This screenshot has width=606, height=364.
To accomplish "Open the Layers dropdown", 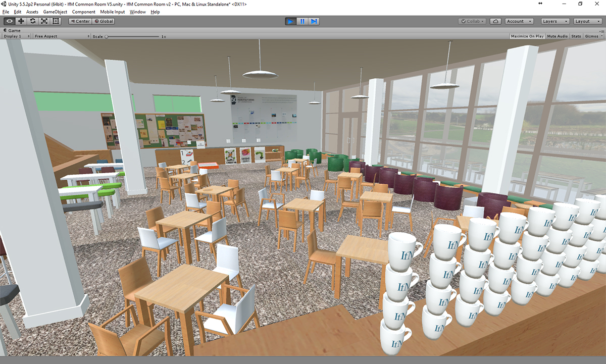I will click(555, 21).
